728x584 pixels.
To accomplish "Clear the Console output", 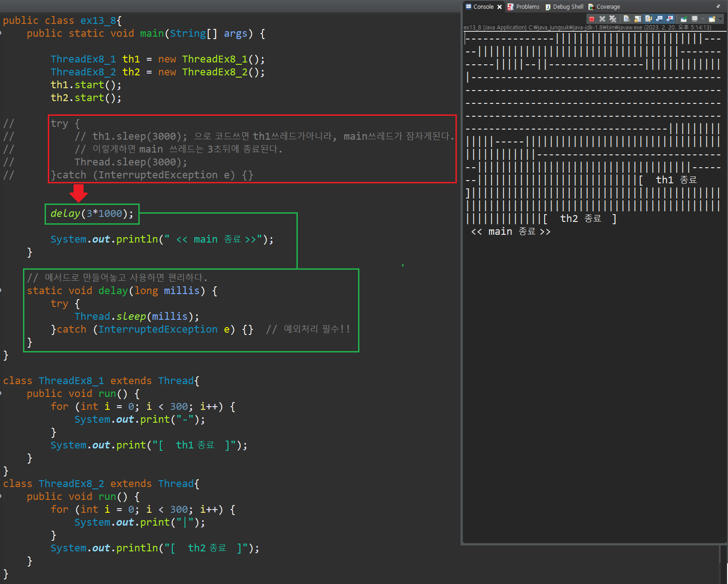I will coord(626,19).
